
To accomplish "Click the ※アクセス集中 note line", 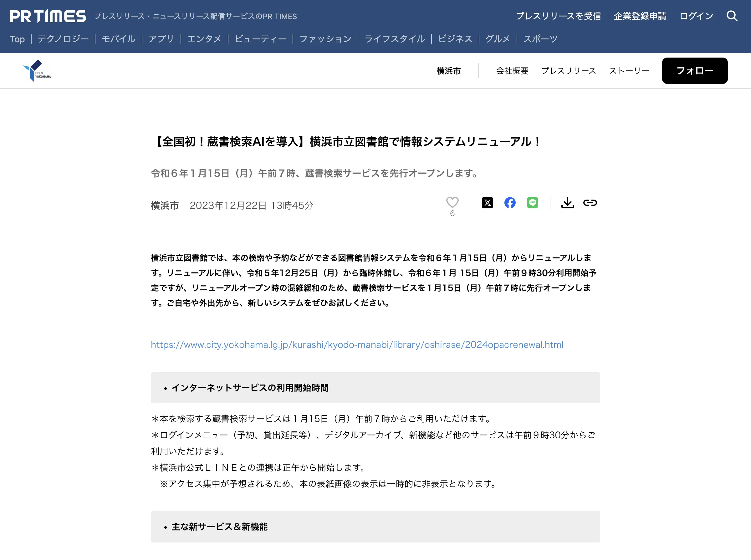I will pos(329,484).
